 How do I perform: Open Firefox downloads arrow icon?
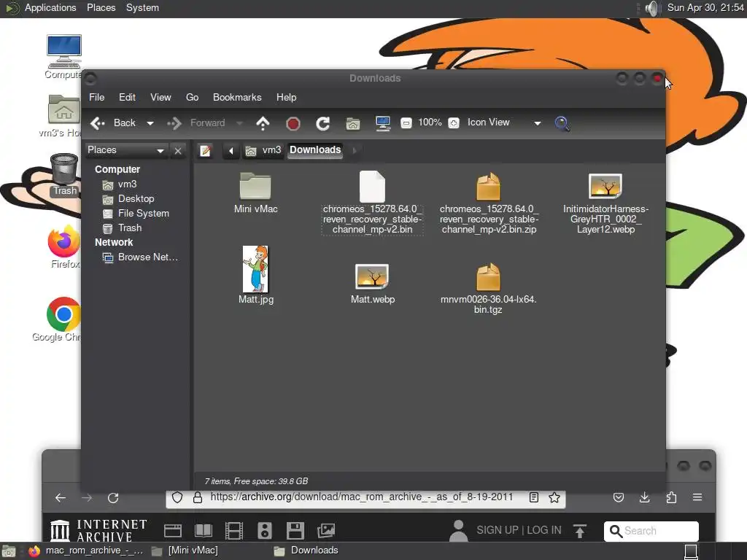[645, 497]
